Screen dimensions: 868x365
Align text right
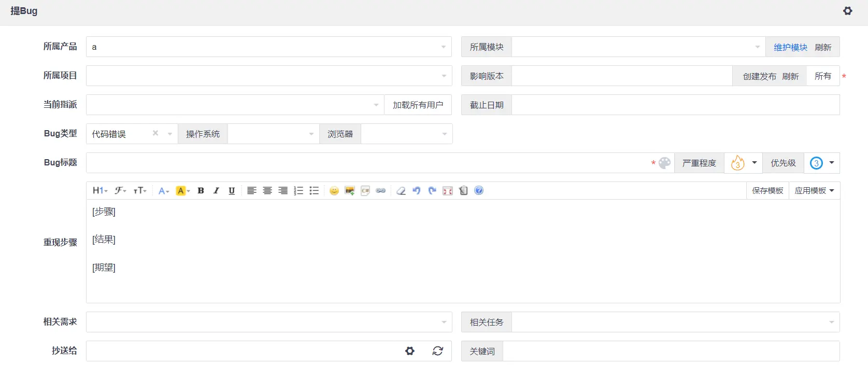283,191
